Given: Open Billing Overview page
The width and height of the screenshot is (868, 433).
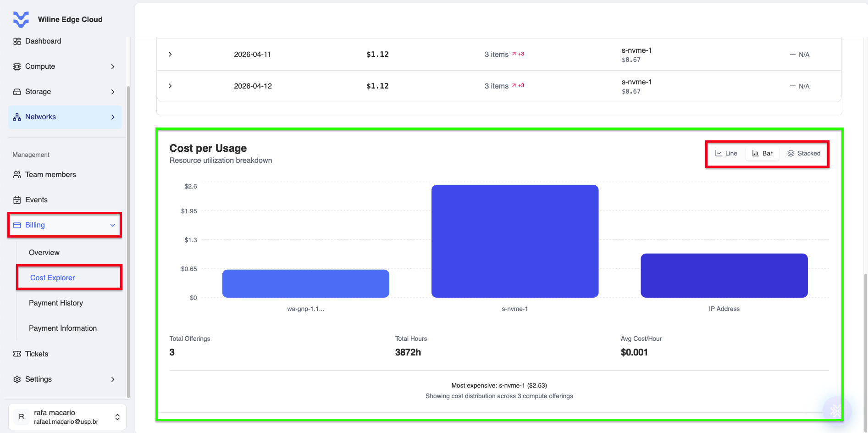Looking at the screenshot, I should (44, 253).
